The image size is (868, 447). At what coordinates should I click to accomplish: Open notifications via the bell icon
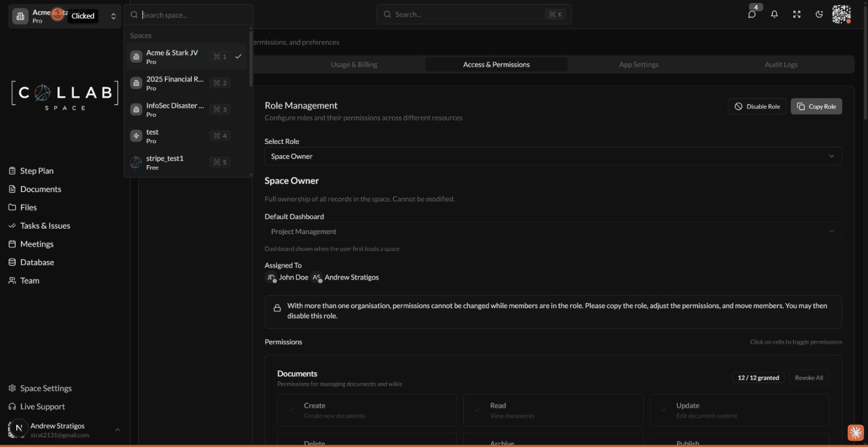774,14
